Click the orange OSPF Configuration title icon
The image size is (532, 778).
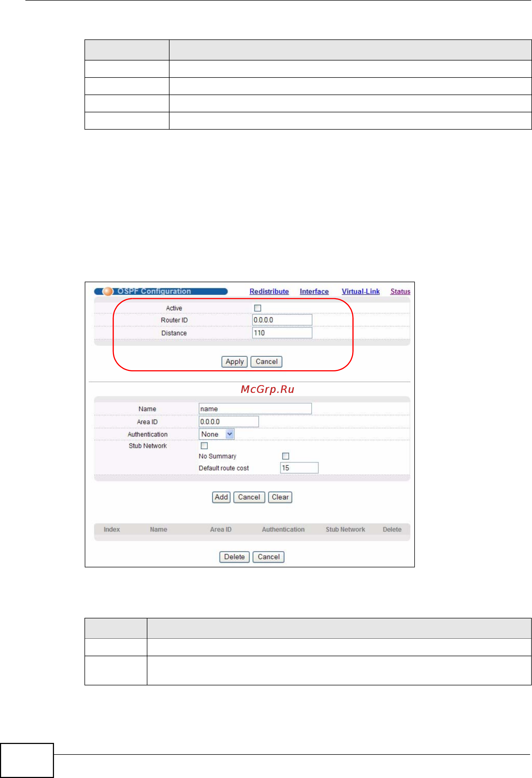click(x=108, y=291)
